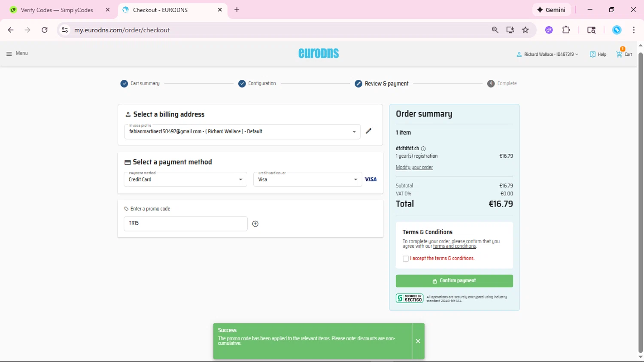Expand the Invoice profile dropdown
Screen dimensions: 644x362
click(x=242, y=132)
